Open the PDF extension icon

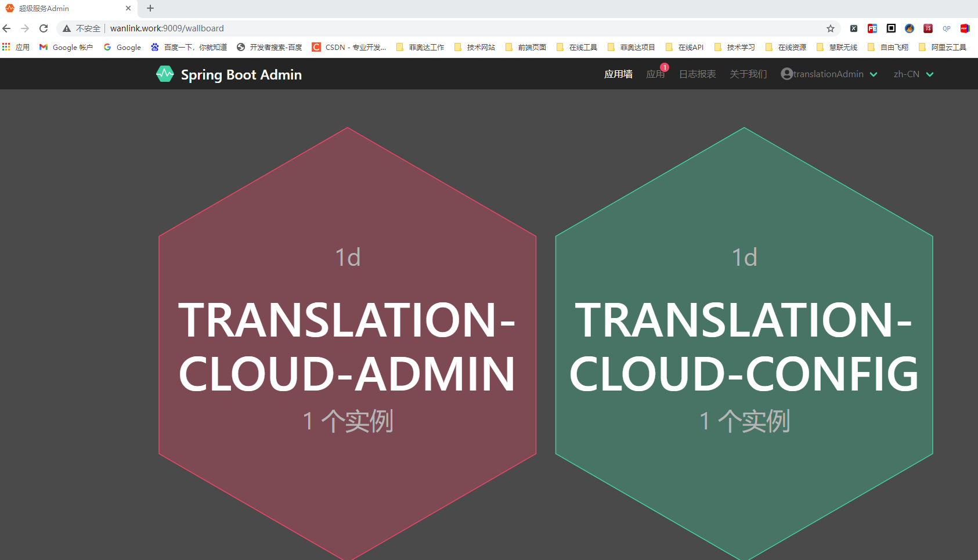[965, 28]
